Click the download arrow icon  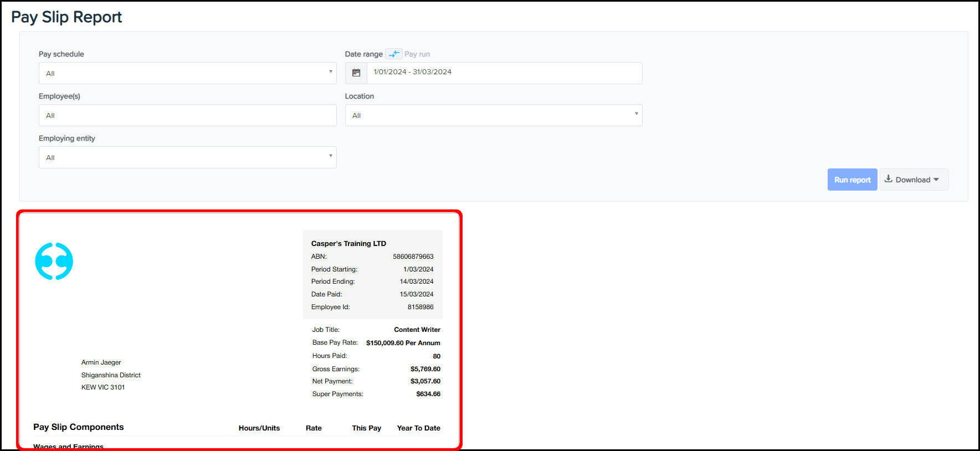click(x=889, y=179)
